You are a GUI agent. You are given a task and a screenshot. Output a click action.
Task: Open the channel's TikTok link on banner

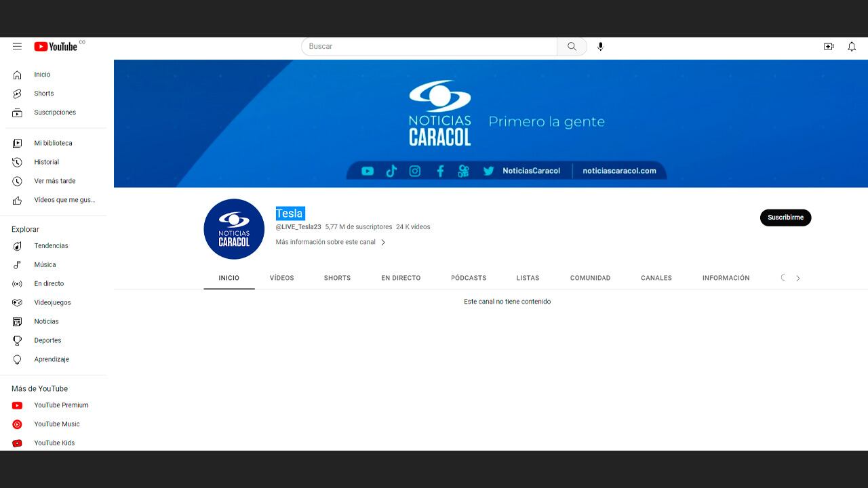391,171
